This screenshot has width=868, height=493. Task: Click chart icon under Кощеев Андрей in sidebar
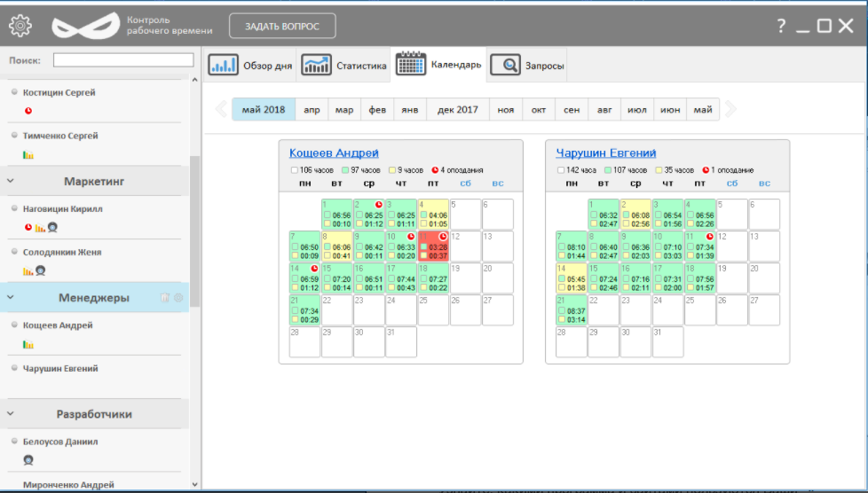click(x=28, y=345)
